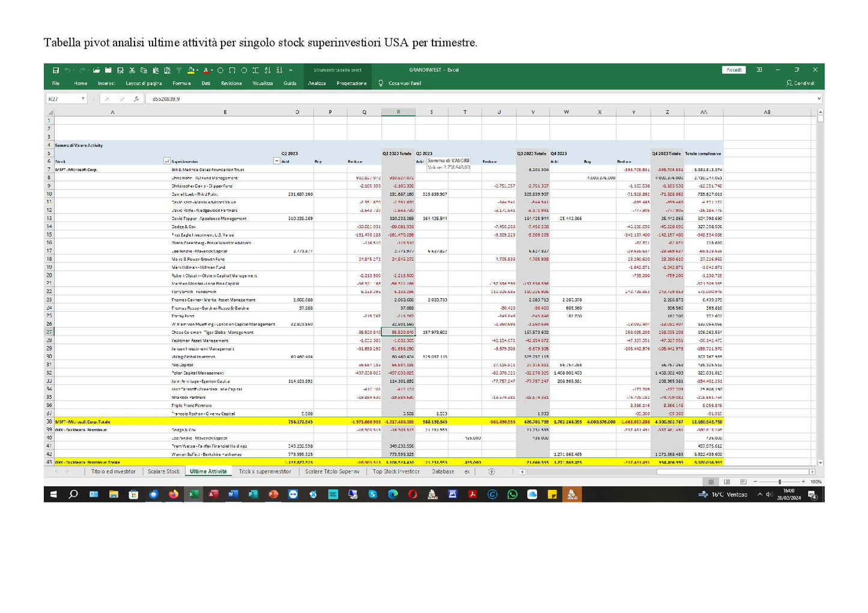
Task: Save the workbook using the floppy icon
Action: (55, 70)
